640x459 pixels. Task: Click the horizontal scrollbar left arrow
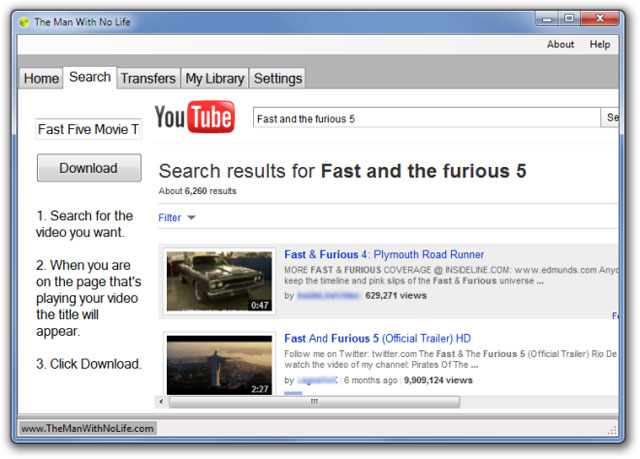point(162,401)
